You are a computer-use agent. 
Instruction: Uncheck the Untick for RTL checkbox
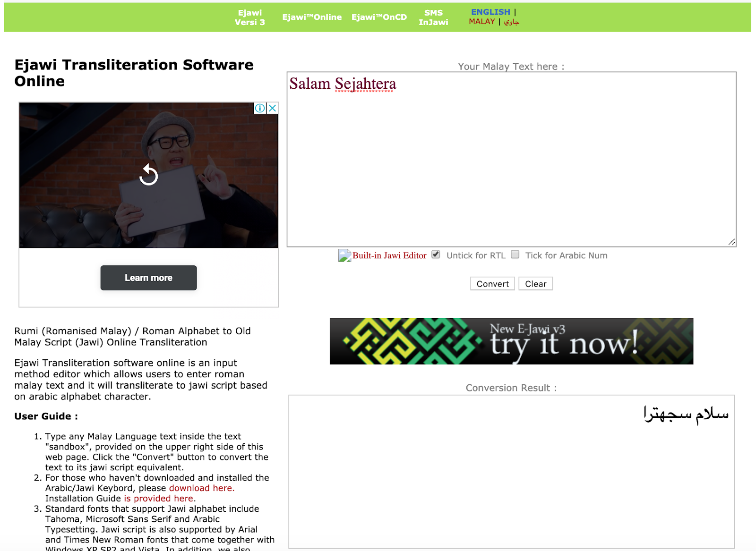tap(436, 254)
